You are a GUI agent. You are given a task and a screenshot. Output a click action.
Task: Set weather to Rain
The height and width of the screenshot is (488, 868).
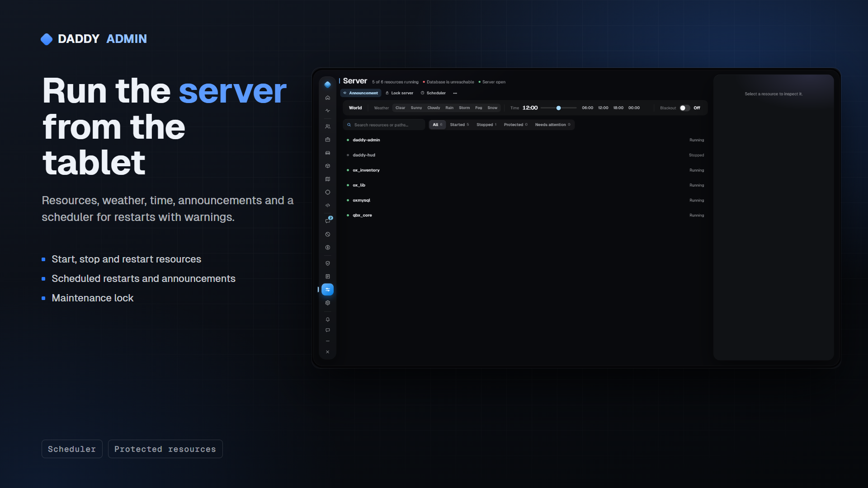[449, 108]
